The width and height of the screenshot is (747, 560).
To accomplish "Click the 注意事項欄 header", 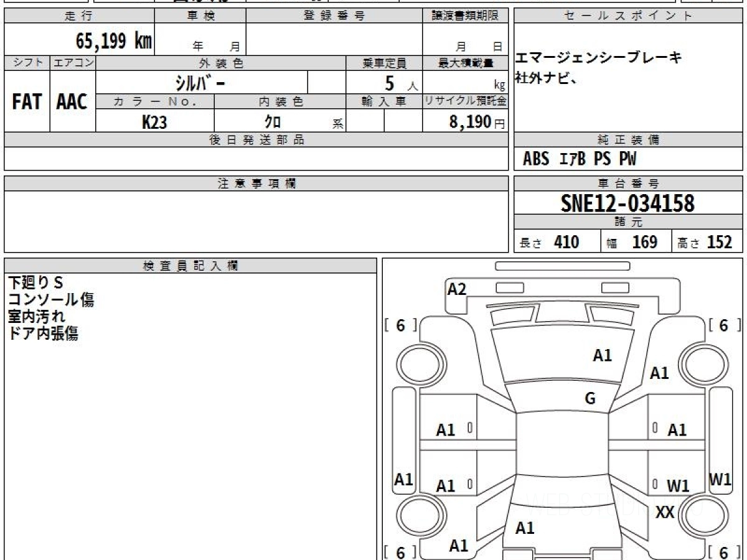I will click(256, 184).
